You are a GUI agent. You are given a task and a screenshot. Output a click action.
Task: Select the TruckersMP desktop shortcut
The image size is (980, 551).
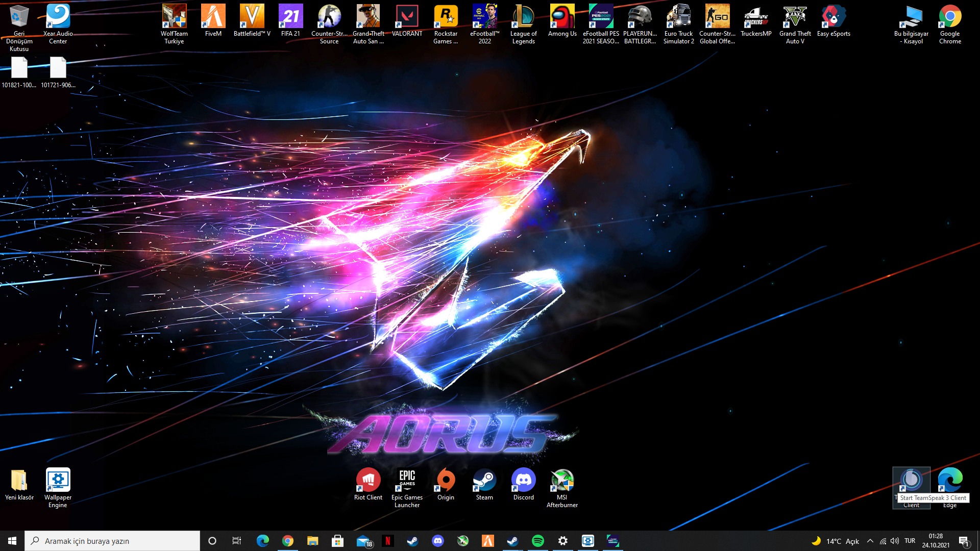tap(756, 20)
